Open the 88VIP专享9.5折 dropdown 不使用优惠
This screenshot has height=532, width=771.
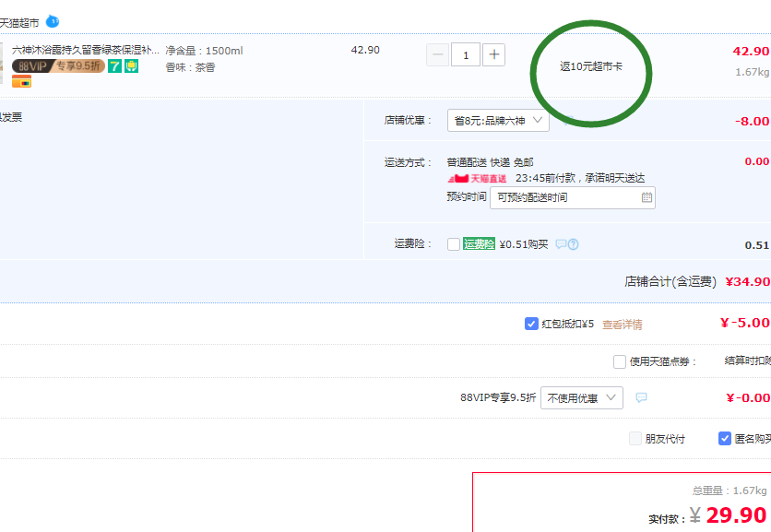[x=582, y=397]
